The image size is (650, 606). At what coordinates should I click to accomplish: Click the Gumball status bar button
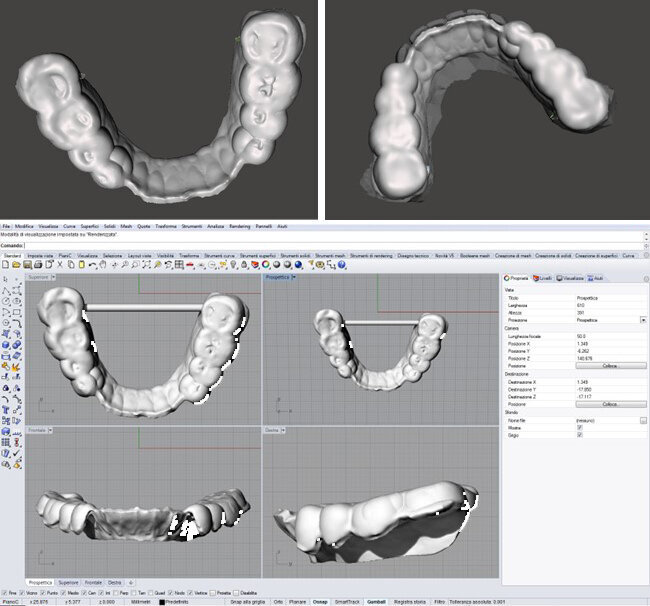(374, 602)
